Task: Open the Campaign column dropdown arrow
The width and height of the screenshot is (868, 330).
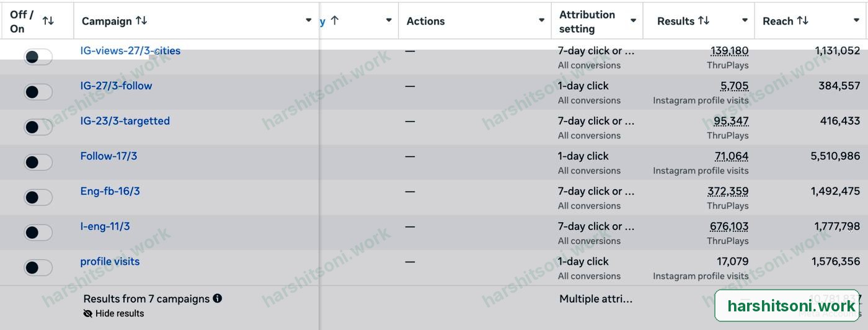Action: point(309,20)
